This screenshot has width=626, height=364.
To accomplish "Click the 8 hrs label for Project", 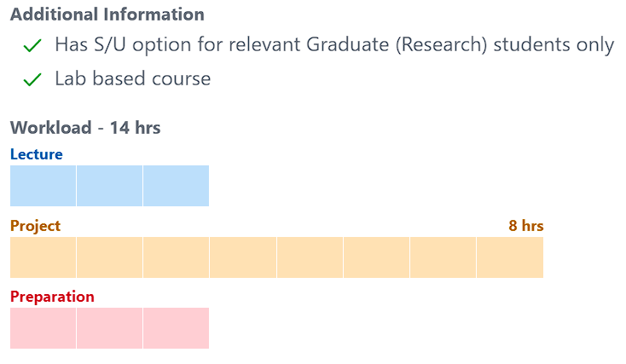I will (x=525, y=226).
